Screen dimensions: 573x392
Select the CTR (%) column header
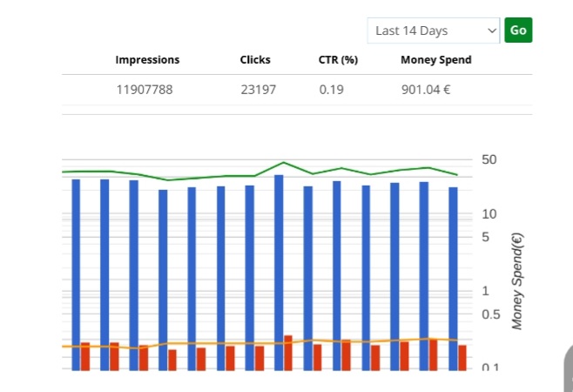338,60
